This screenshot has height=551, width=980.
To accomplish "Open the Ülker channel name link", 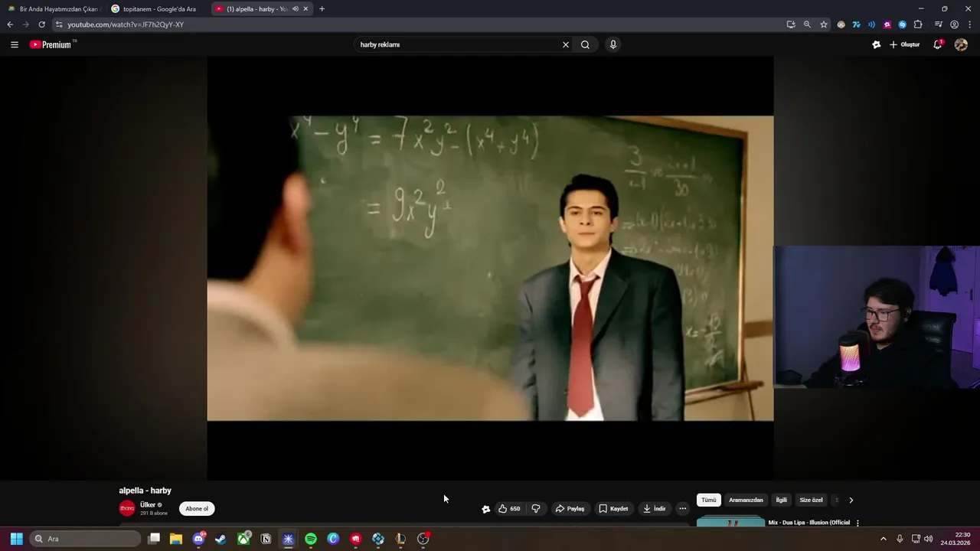I will point(148,505).
